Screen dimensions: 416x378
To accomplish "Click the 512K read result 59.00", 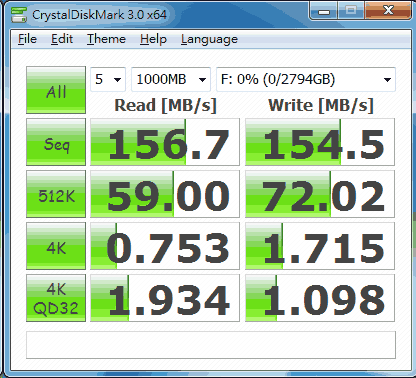I will point(165,194).
